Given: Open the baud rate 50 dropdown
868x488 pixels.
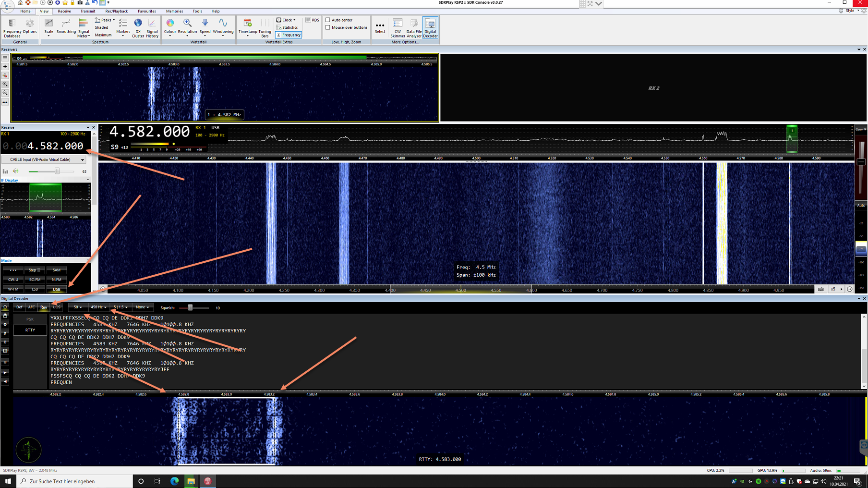Looking at the screenshot, I should point(77,307).
